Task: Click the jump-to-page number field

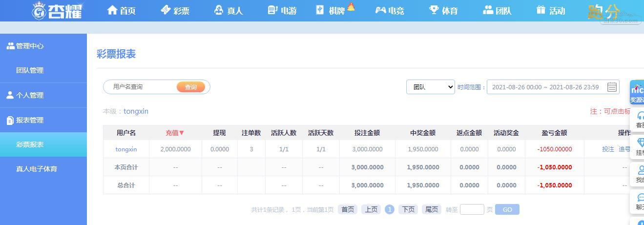Action: pos(472,209)
